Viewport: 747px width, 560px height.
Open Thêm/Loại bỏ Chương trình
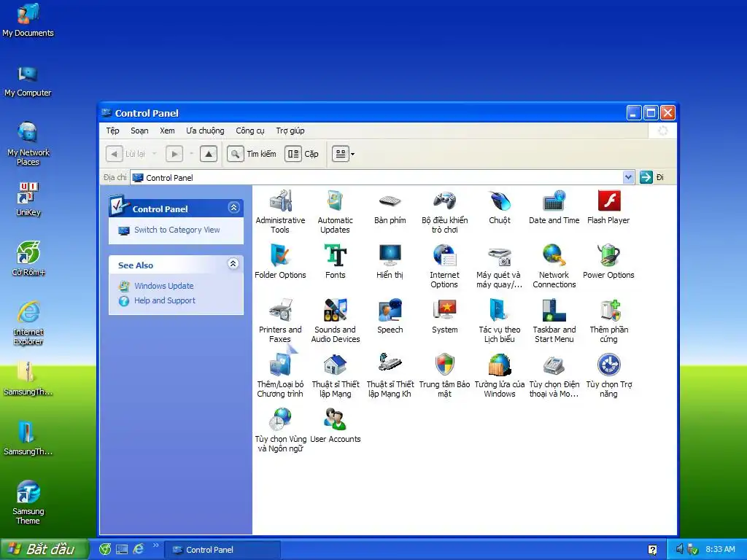pyautogui.click(x=280, y=376)
